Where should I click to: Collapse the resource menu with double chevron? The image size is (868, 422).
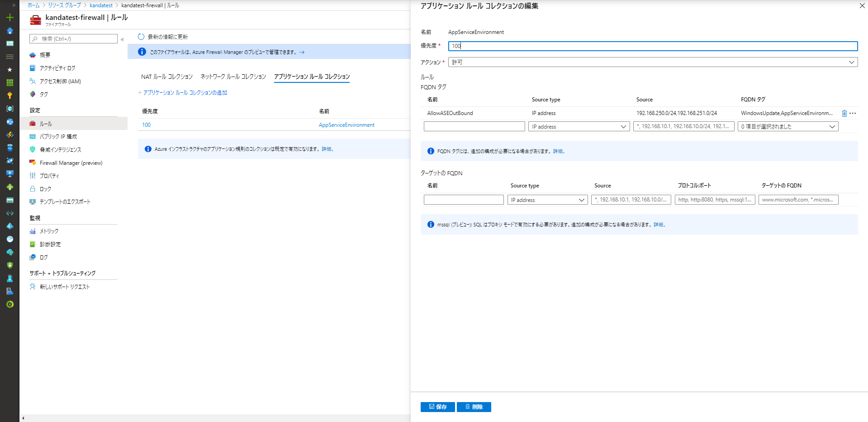(122, 39)
